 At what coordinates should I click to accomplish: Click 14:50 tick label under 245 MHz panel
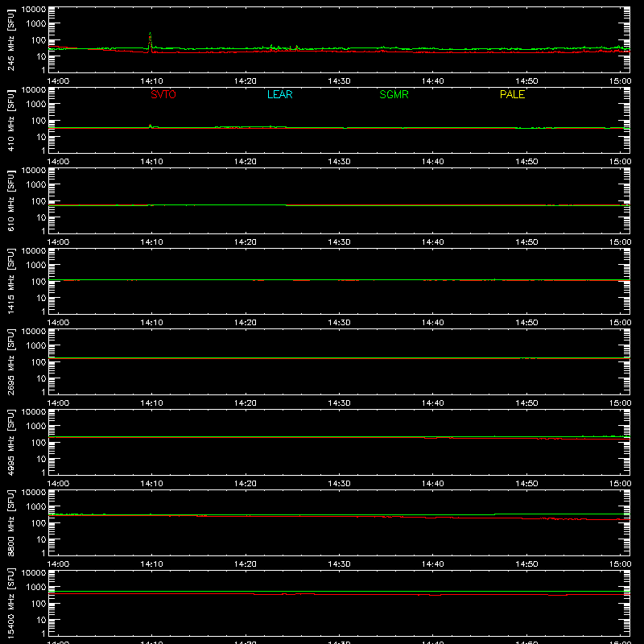[x=526, y=81]
